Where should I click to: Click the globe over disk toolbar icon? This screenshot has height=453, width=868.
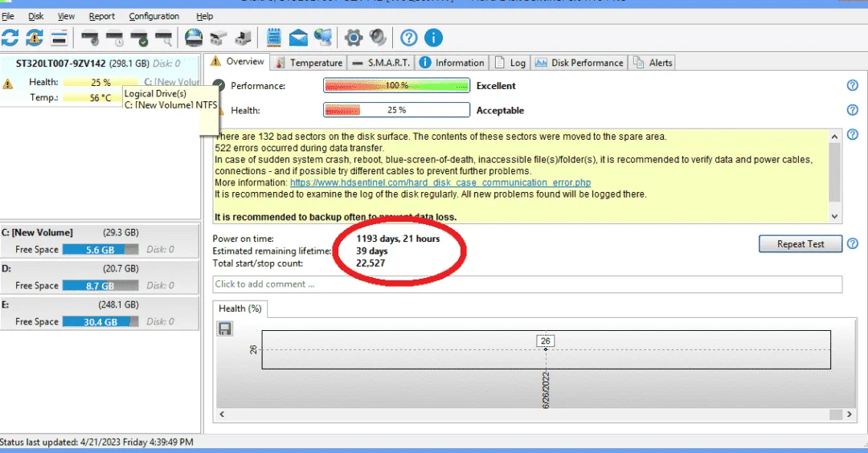(194, 38)
